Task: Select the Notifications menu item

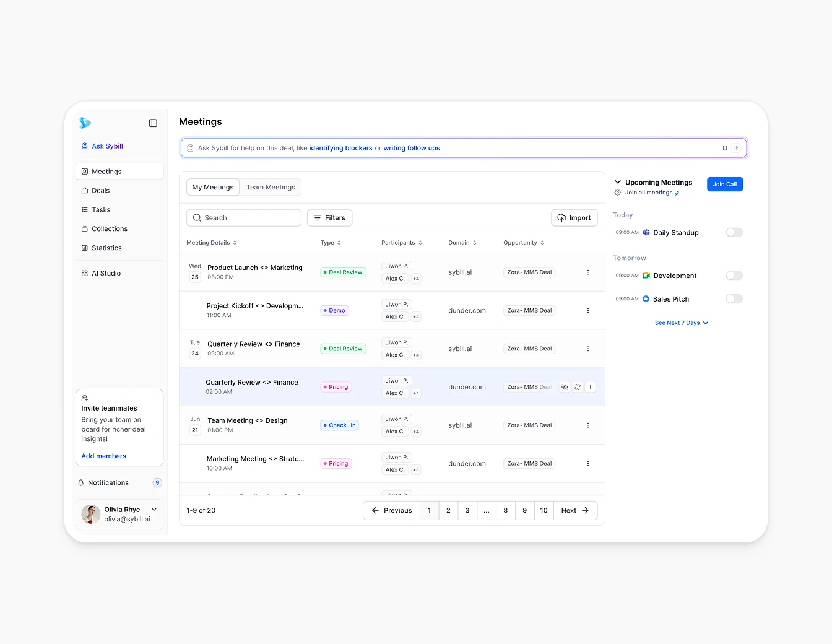Action: [x=108, y=482]
